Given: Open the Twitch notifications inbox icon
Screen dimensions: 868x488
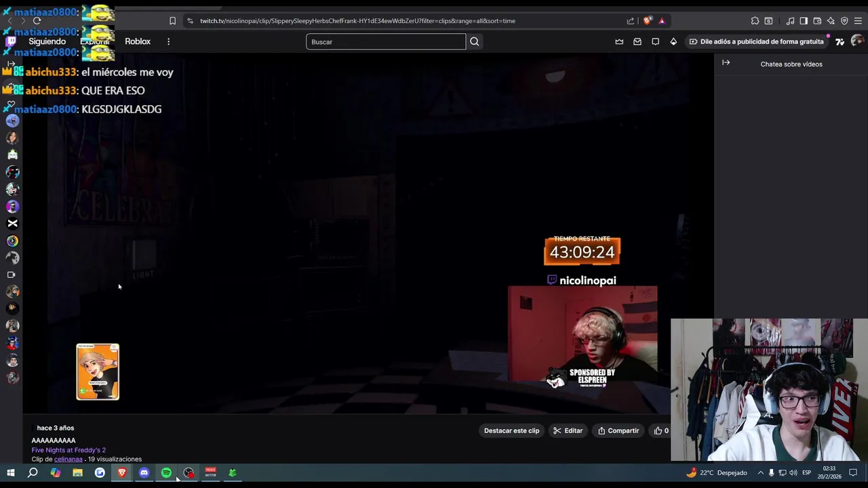Looking at the screenshot, I should (x=637, y=41).
